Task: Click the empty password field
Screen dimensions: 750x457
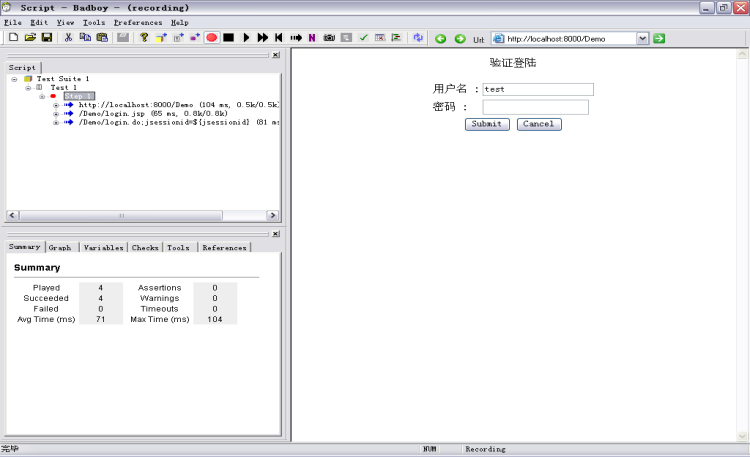Action: point(535,107)
